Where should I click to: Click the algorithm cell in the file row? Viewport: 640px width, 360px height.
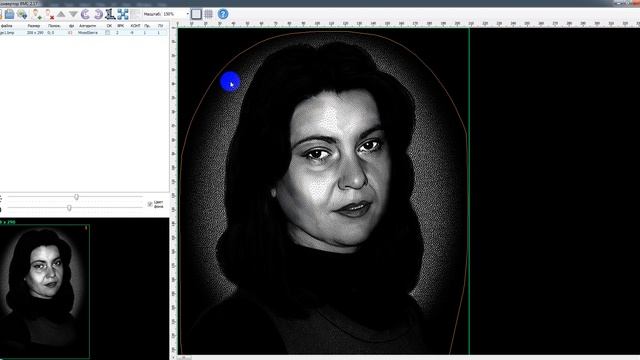tap(88, 33)
